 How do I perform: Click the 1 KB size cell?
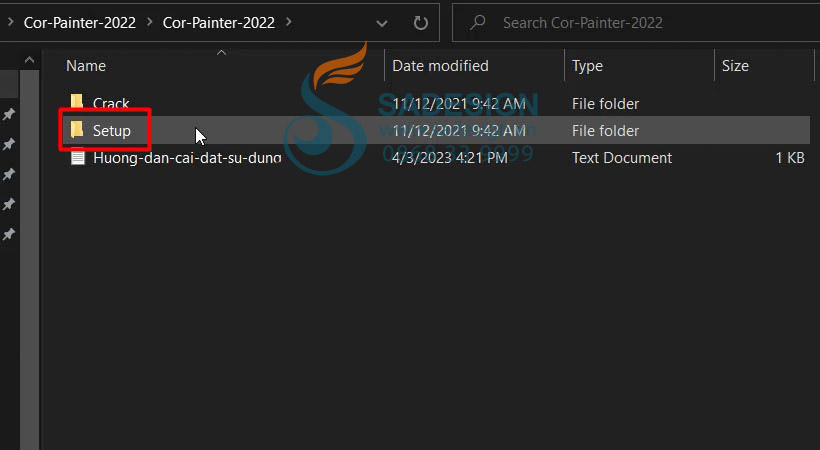[x=790, y=158]
